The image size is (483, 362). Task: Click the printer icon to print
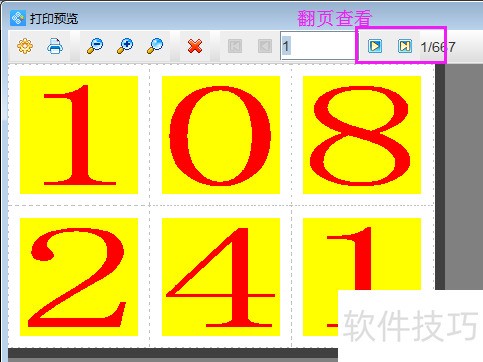coord(55,46)
